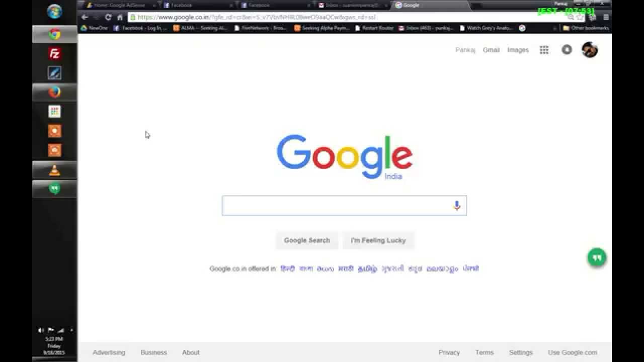Reload the page with the refresh icon

(108, 17)
